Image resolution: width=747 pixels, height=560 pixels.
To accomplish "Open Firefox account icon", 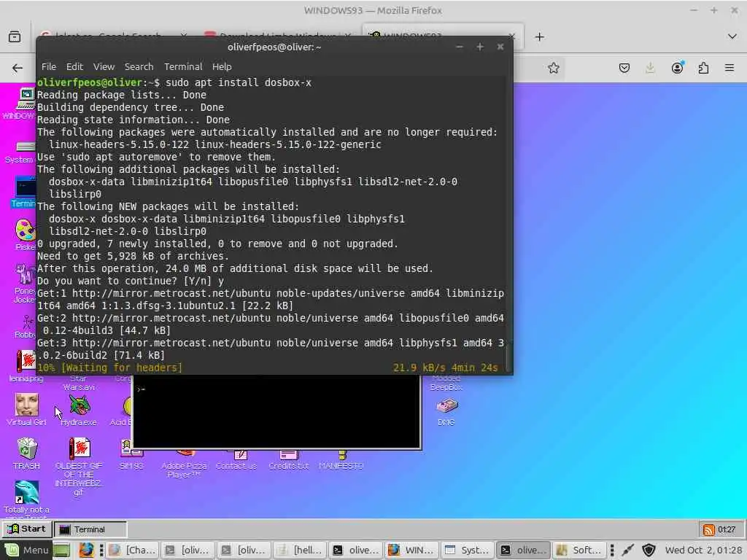I will [677, 68].
